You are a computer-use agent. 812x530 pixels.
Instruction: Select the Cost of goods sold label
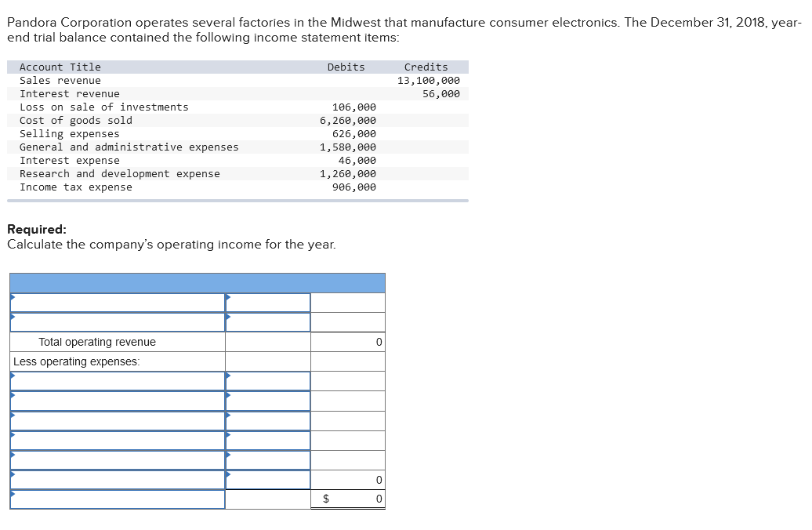(75, 120)
